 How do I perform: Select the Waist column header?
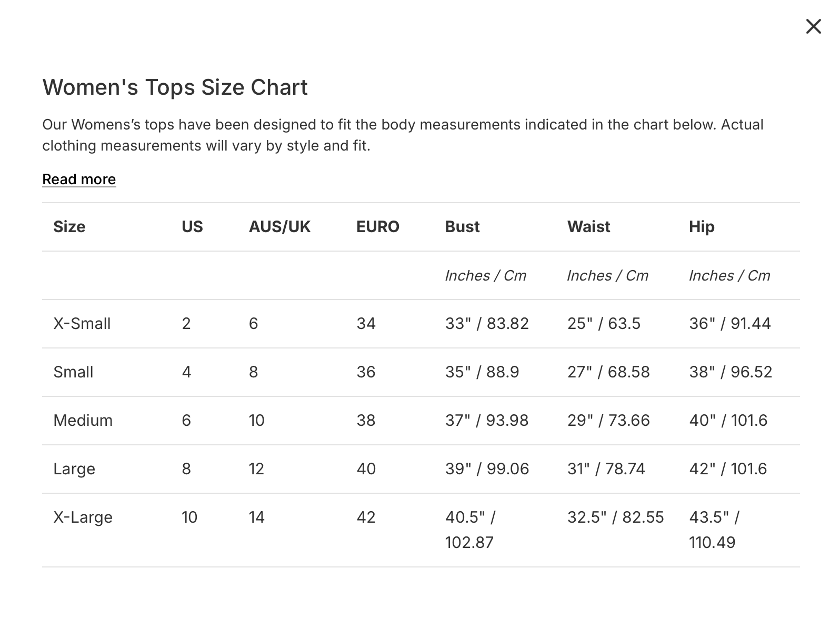(x=588, y=227)
